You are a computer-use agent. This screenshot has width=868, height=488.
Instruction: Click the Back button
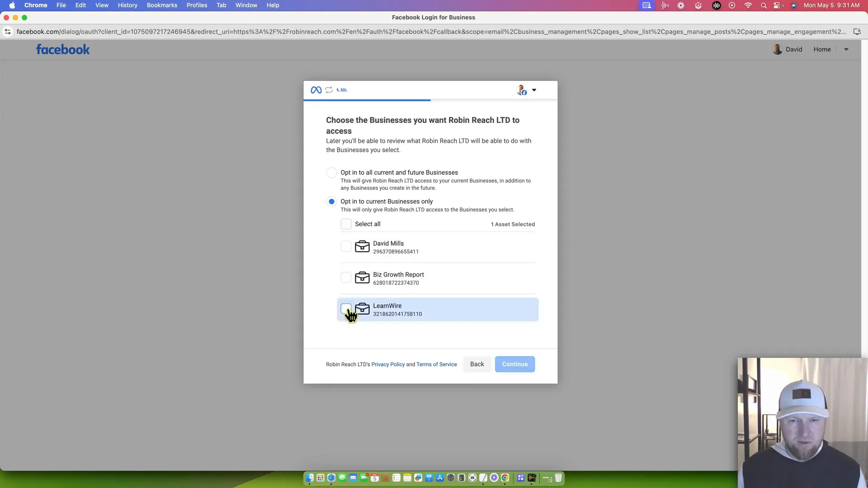(476, 364)
